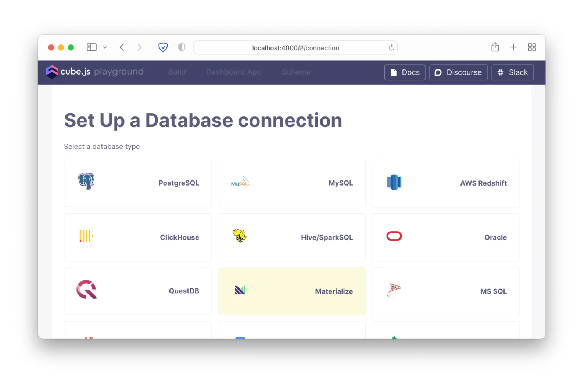Image resolution: width=588 pixels, height=384 pixels.
Task: Focus the localhost:4000 address bar
Action: click(295, 48)
